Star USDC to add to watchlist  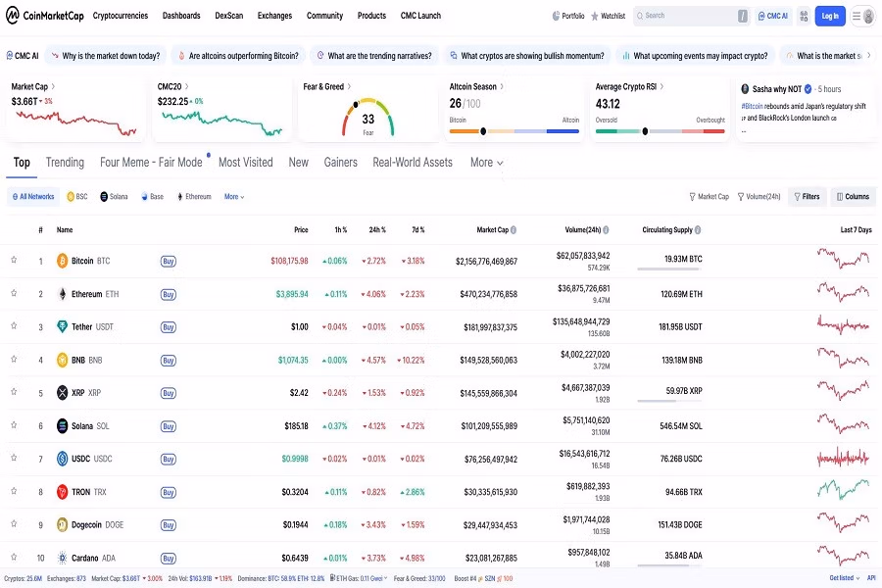coord(14,458)
